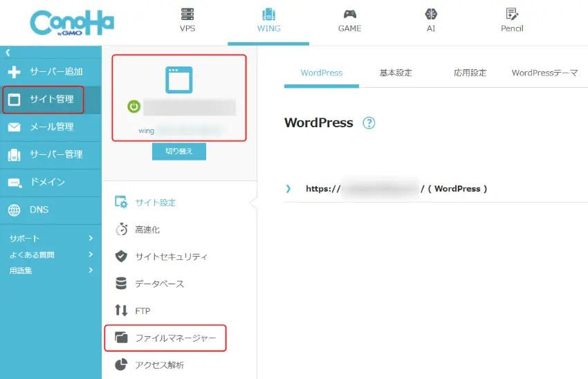Click the サーバー追加 text label
Image resolution: width=588 pixels, height=379 pixels.
coord(56,72)
